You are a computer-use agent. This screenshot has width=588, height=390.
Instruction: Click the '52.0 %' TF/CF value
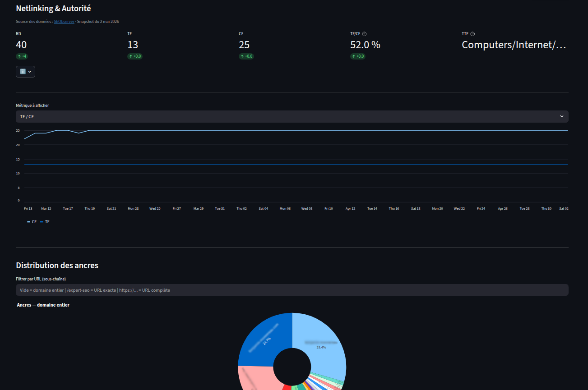point(365,45)
